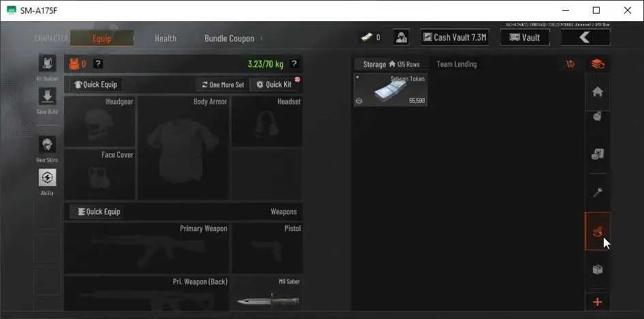Click Quick Equip in the Weapons section

pos(96,212)
